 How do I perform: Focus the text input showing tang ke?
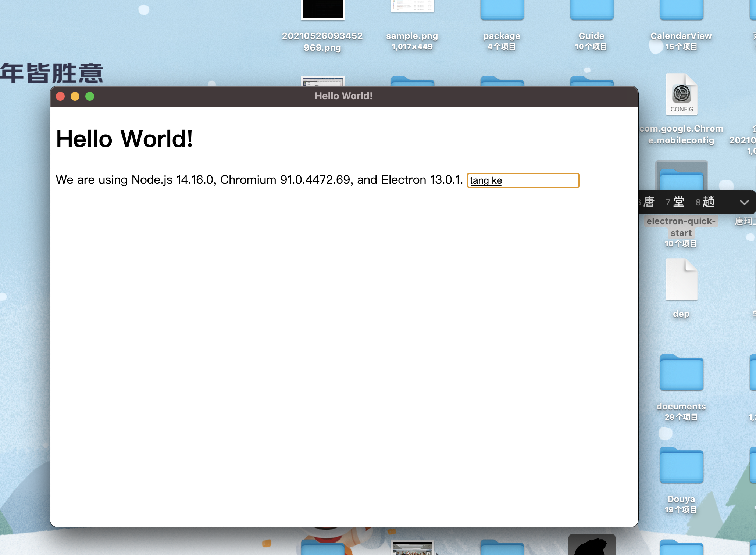click(523, 180)
